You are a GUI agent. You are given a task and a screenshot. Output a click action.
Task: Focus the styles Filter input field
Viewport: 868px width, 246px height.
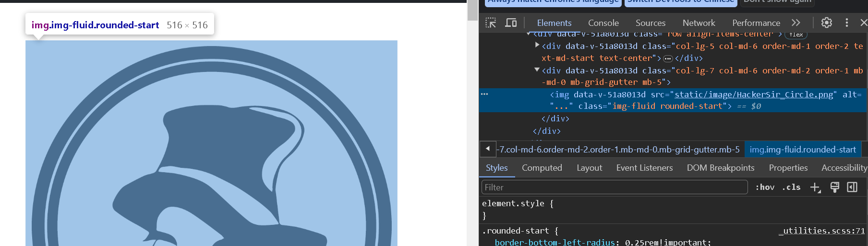[x=615, y=187]
